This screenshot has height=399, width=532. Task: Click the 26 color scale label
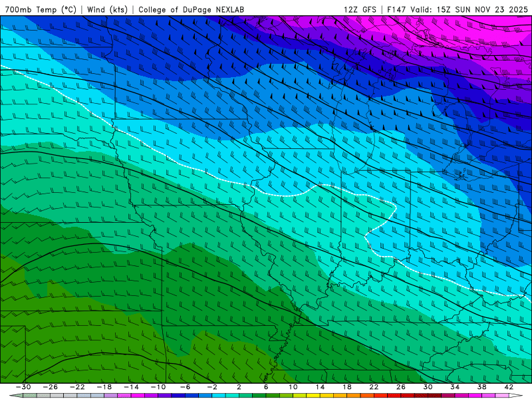(x=401, y=387)
